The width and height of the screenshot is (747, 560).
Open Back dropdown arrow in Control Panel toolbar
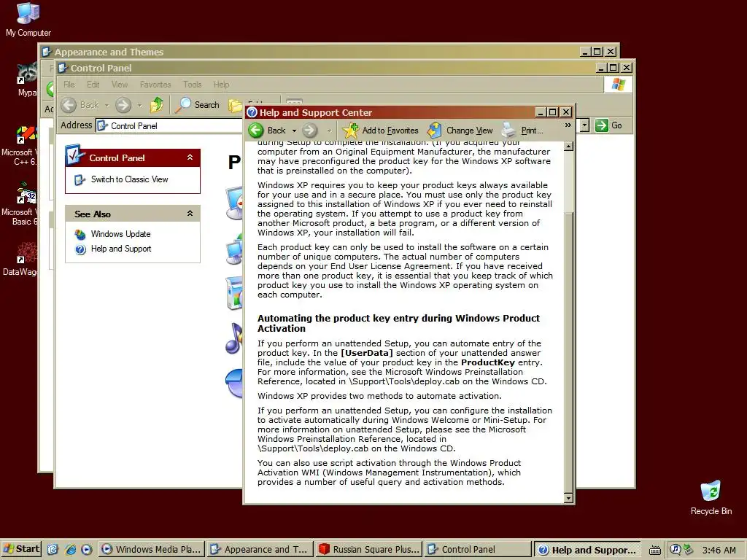point(107,105)
